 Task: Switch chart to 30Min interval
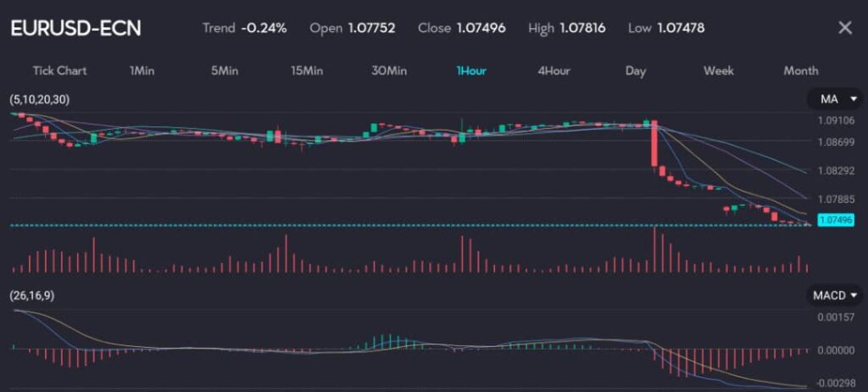click(x=389, y=70)
